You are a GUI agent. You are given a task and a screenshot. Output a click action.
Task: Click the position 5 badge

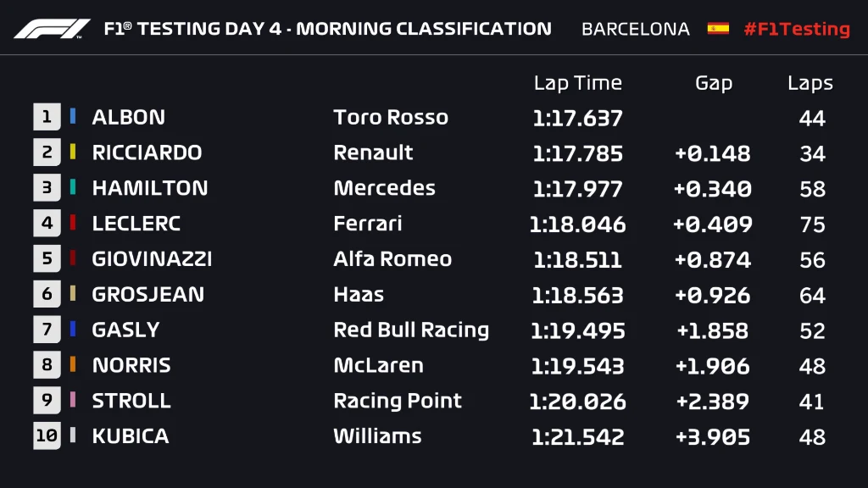[47, 259]
